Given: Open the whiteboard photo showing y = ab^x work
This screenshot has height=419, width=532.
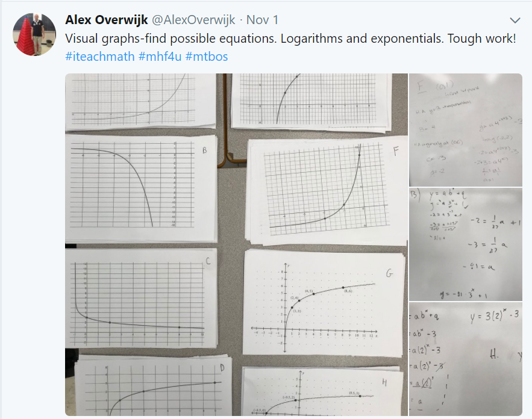Looking at the screenshot, I should [x=465, y=244].
